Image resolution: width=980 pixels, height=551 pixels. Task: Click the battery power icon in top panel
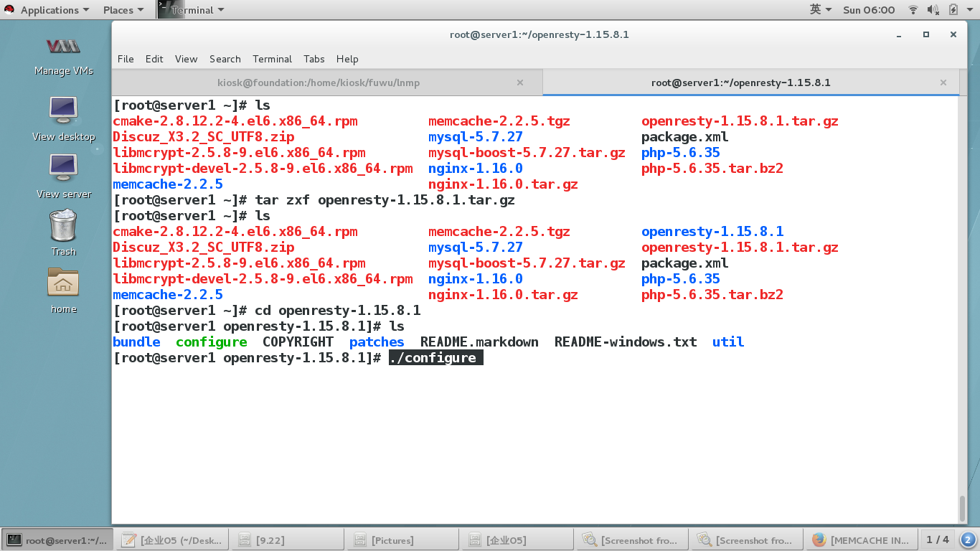[953, 10]
